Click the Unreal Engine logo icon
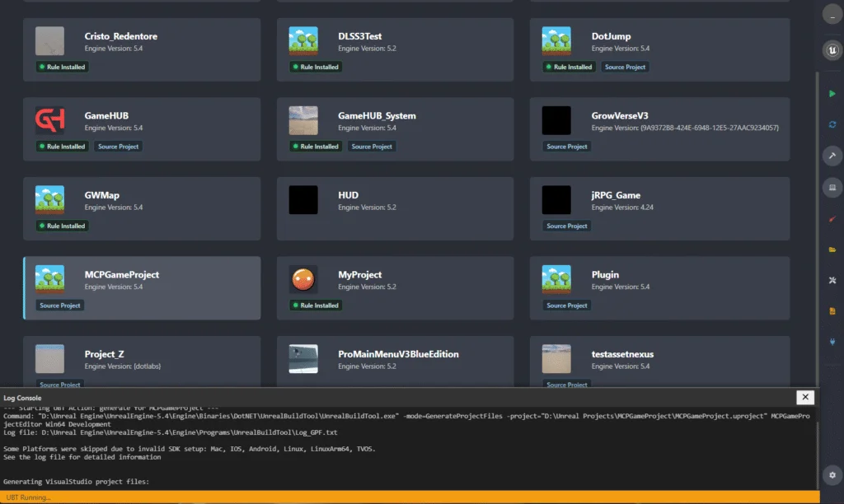The height and width of the screenshot is (504, 844). (x=832, y=51)
